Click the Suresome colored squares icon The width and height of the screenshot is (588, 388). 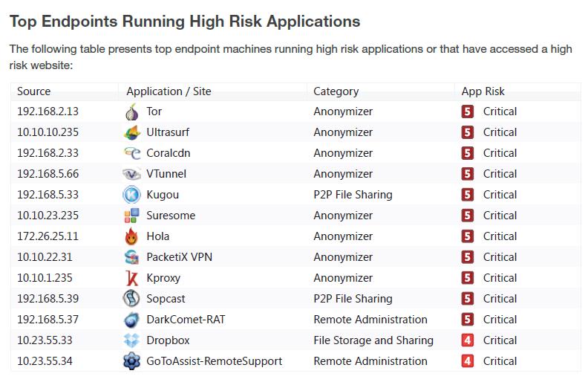click(131, 216)
